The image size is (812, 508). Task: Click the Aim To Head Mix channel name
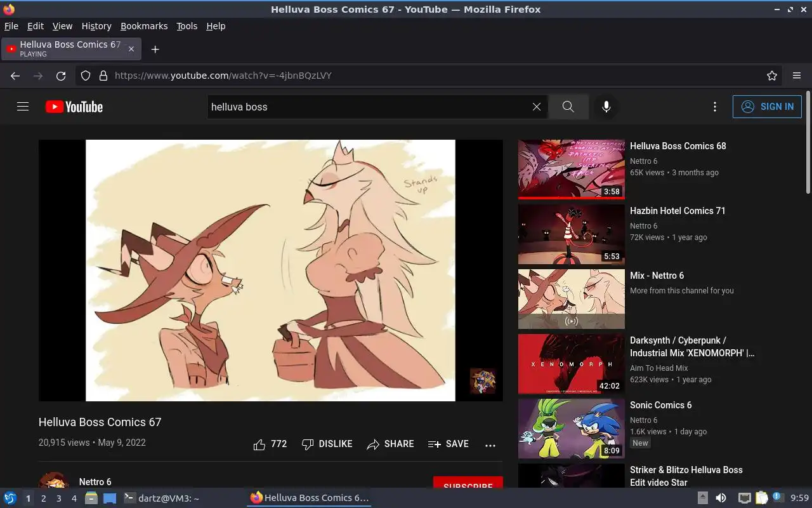(x=659, y=368)
